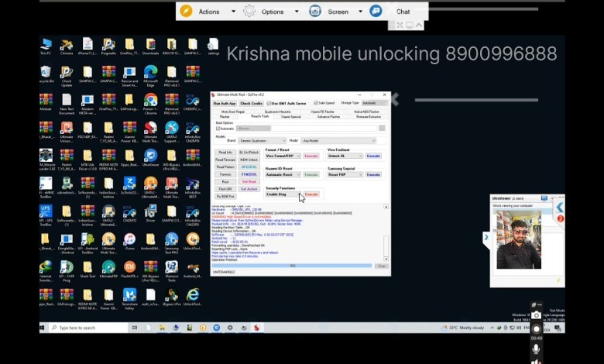Open File Explorer from the taskbar
Screen dimensions: 604x364
162,328
